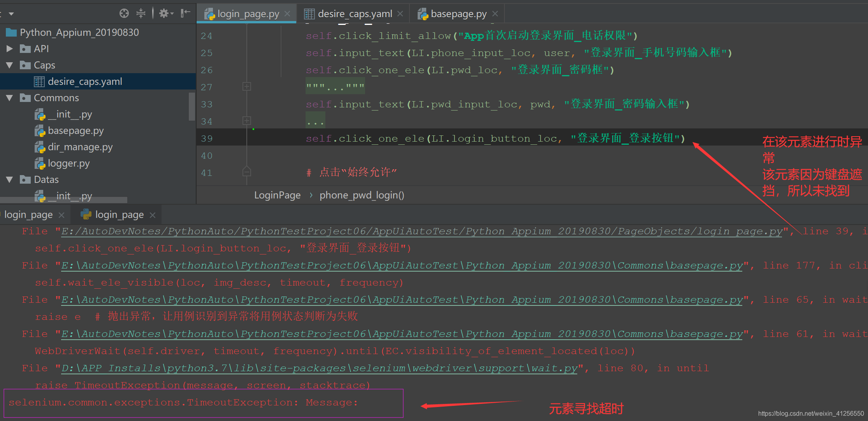Viewport: 868px width, 421px height.
Task: Expand the folded code at line 34
Action: [x=247, y=121]
